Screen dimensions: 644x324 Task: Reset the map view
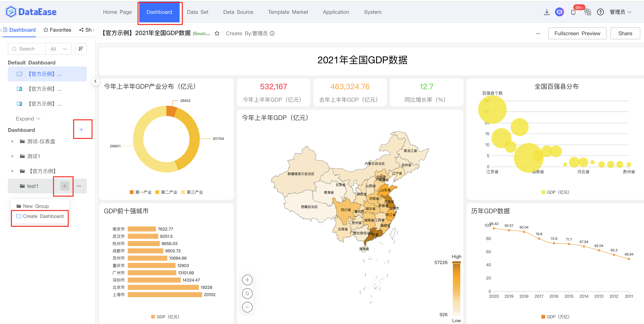(247, 293)
